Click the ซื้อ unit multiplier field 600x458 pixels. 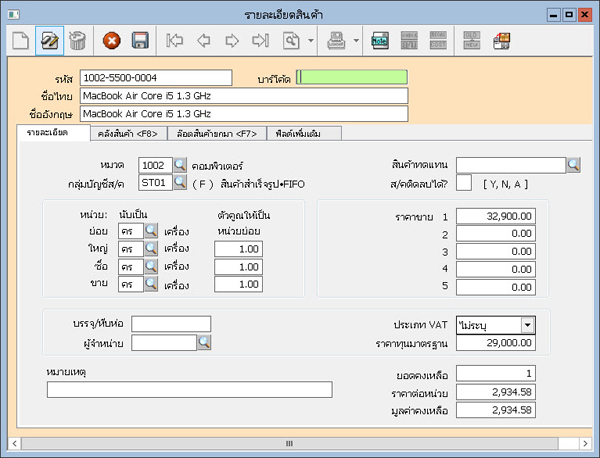tap(238, 267)
